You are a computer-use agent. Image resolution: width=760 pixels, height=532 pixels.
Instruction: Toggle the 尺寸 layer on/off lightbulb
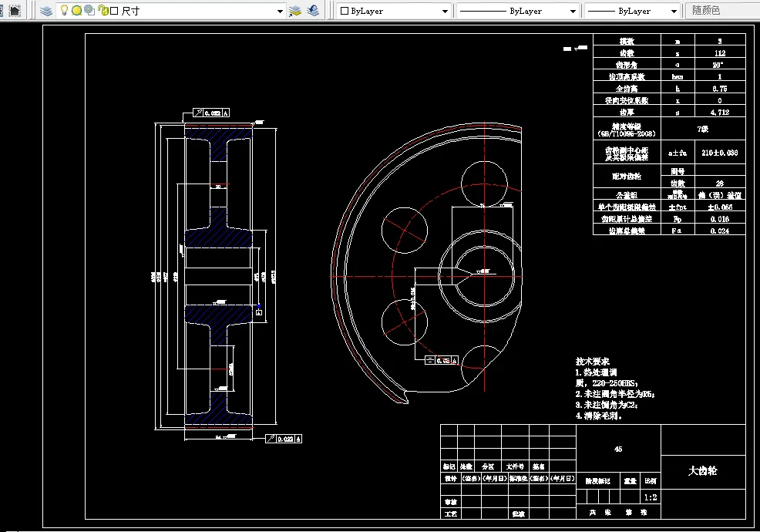(64, 10)
